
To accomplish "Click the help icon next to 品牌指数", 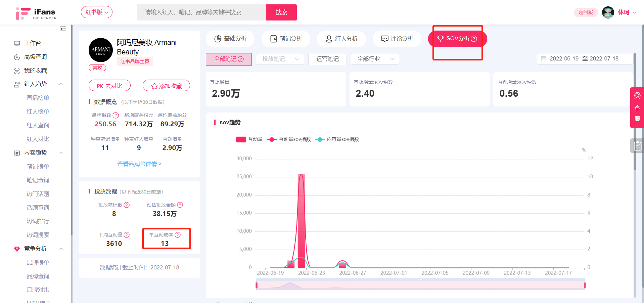I will click(116, 115).
